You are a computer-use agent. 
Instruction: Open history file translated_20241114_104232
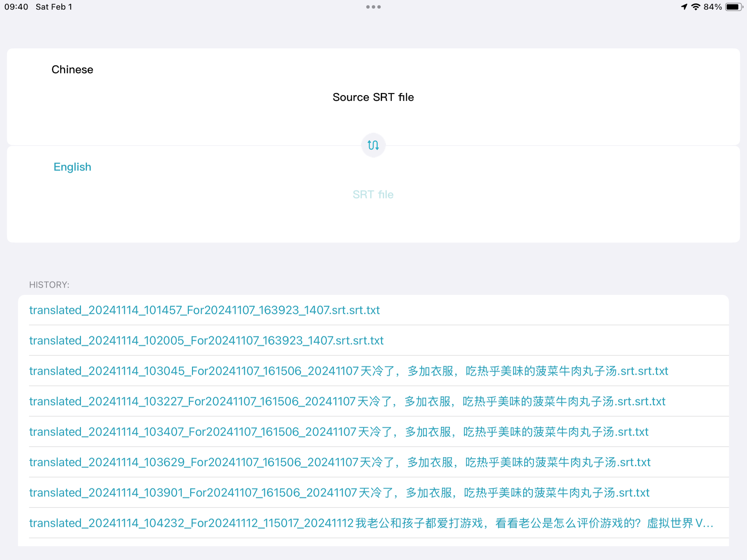click(371, 523)
